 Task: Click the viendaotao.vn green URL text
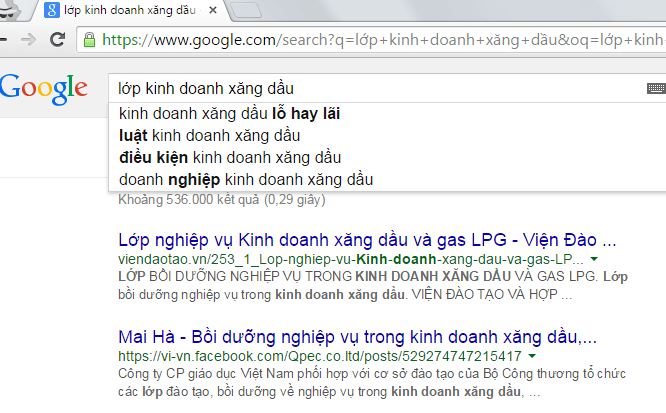[x=351, y=259]
